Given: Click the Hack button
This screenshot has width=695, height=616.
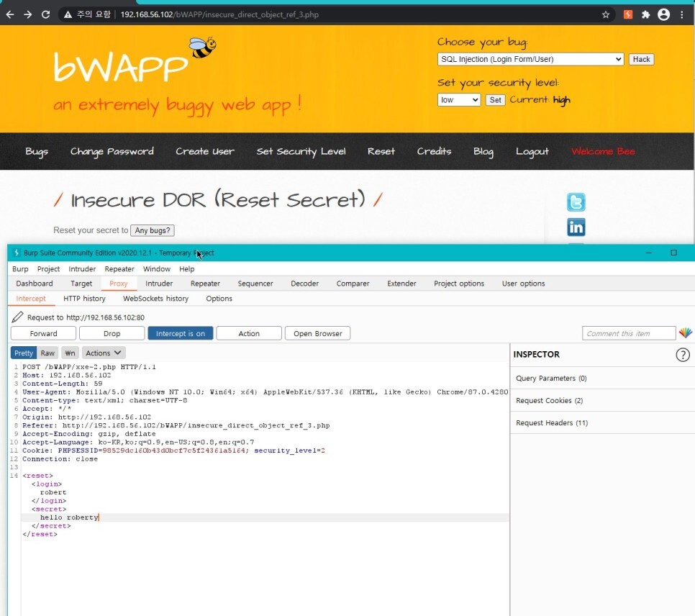Looking at the screenshot, I should pos(641,59).
